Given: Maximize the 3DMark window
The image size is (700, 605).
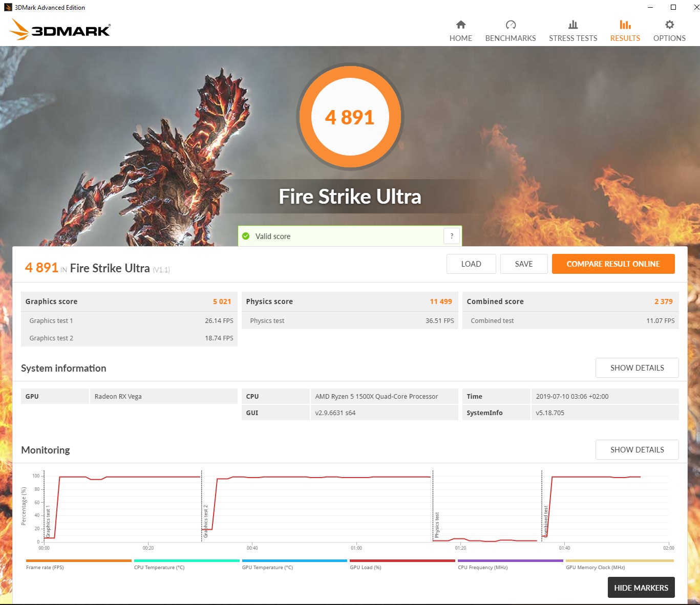Looking at the screenshot, I should coord(673,7).
